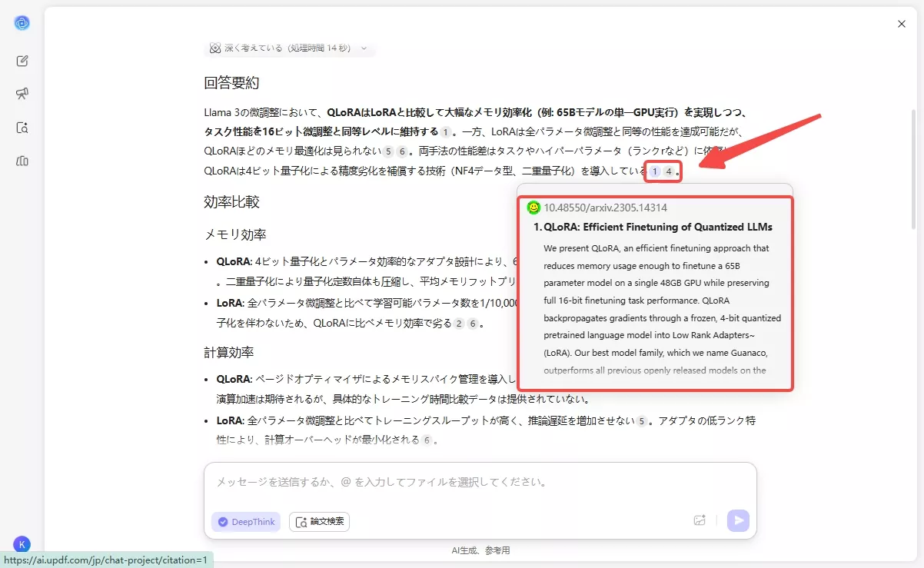
Task: Click the highlighted citation marker 1
Action: pyautogui.click(x=654, y=171)
